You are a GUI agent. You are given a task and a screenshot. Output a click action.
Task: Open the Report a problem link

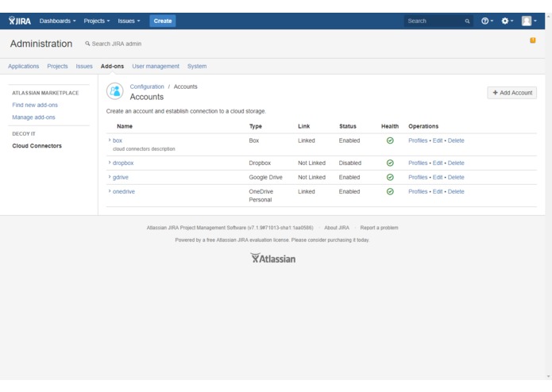pos(379,228)
